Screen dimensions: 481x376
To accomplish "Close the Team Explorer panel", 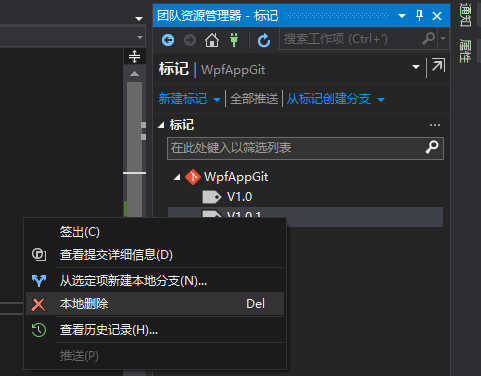I will point(437,16).
